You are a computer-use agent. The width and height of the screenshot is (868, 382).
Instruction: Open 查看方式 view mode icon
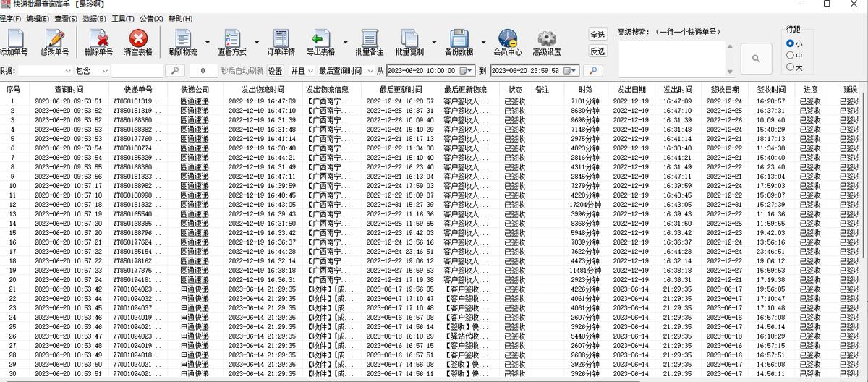[232, 43]
